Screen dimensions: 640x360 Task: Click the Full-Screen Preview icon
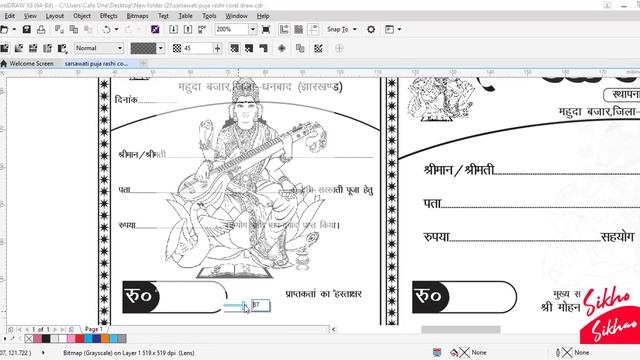coord(266,29)
